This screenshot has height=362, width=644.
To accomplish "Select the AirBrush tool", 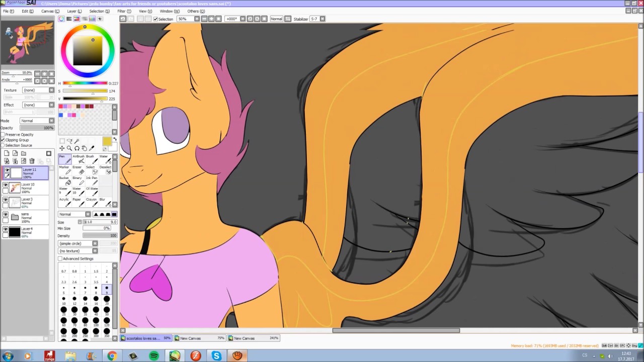I will pyautogui.click(x=78, y=159).
